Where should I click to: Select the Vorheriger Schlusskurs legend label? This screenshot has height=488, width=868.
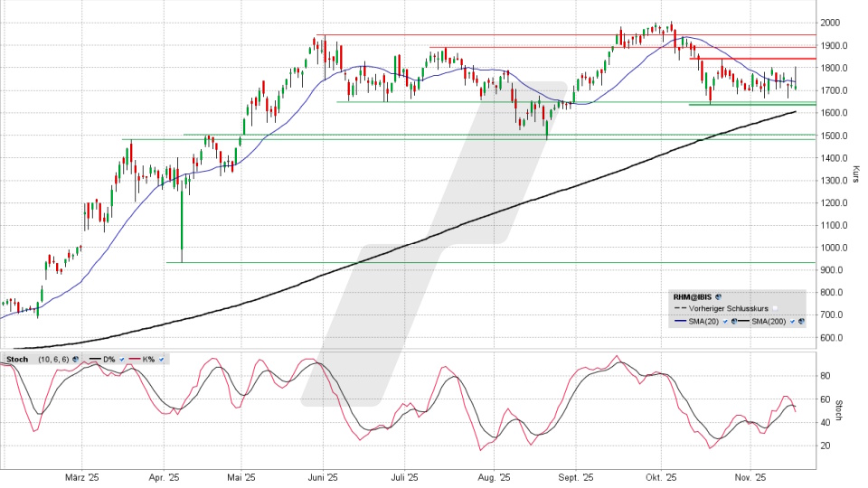point(729,308)
